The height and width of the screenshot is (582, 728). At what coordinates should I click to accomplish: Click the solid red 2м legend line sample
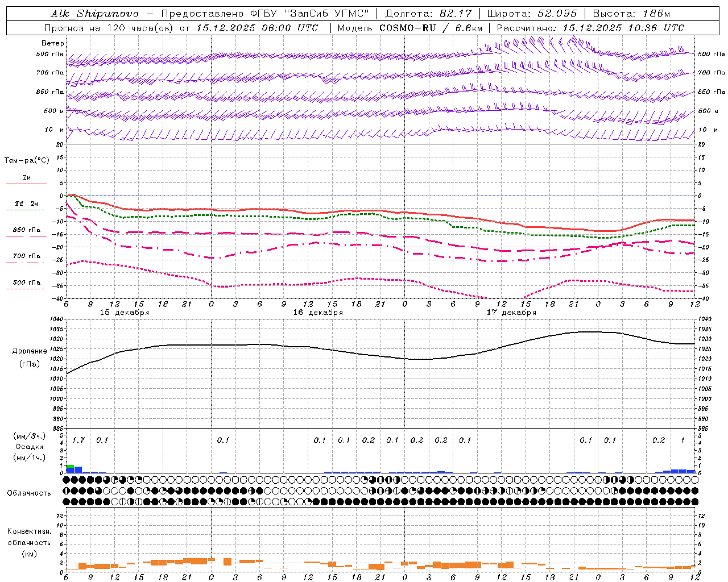[26, 184]
